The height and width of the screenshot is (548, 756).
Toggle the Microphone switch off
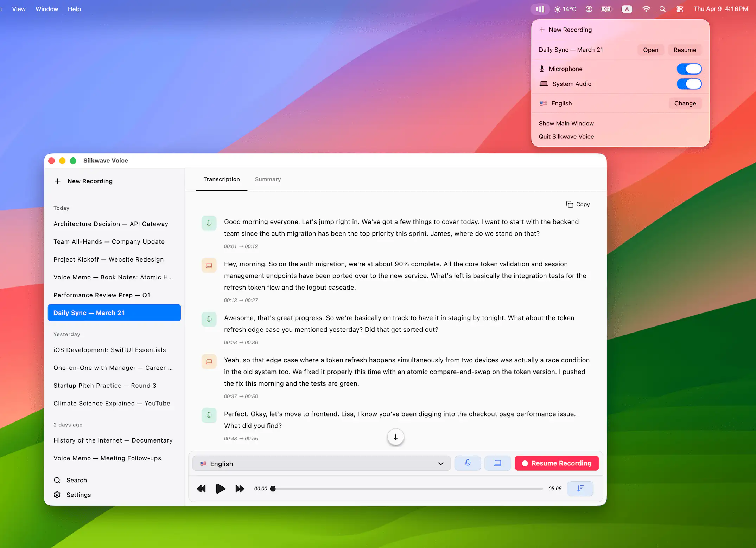tap(689, 69)
